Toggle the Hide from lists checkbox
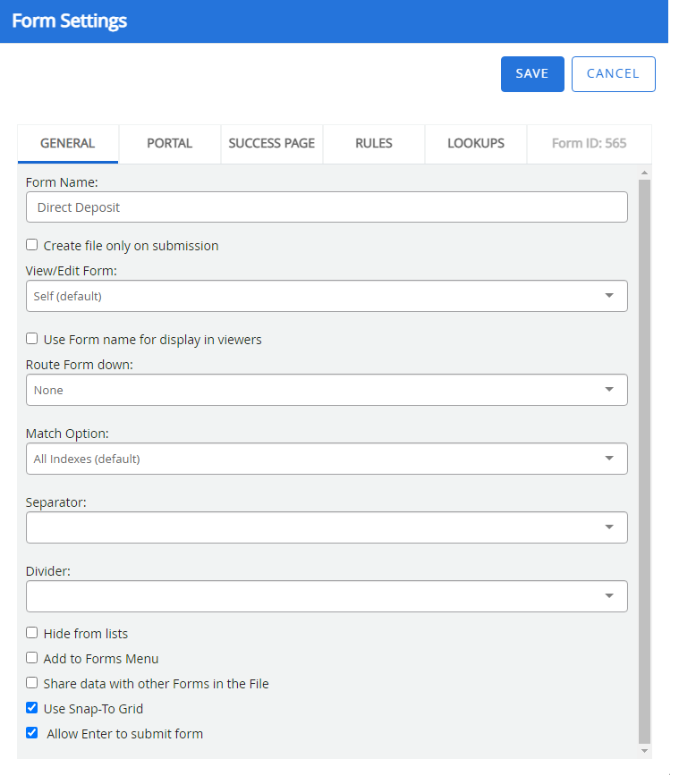The image size is (679, 784). tap(32, 633)
